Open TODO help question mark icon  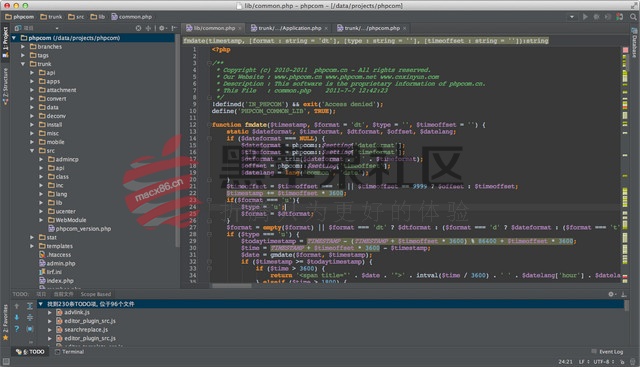[x=17, y=329]
